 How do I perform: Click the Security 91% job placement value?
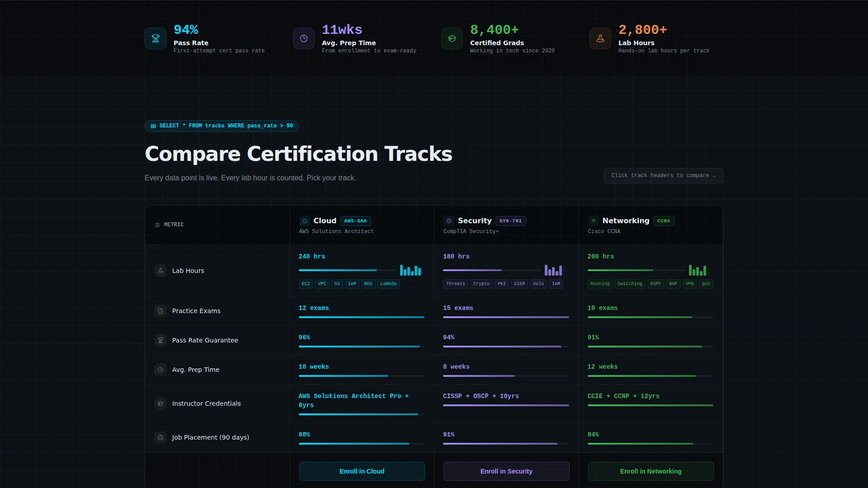tap(449, 435)
